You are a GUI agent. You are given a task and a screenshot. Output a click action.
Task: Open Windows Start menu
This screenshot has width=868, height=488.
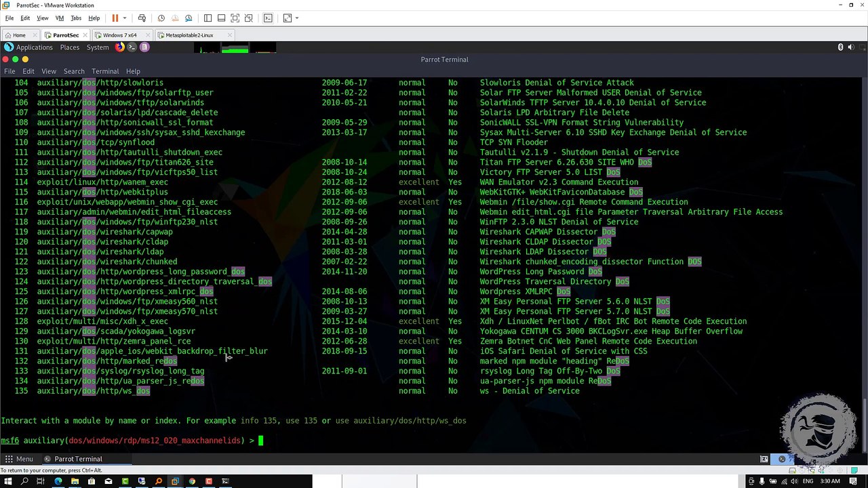(8, 481)
